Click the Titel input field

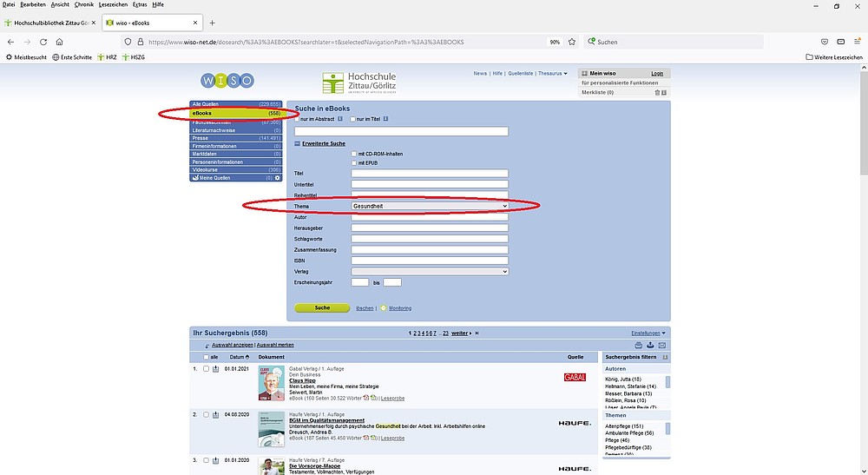(x=430, y=174)
